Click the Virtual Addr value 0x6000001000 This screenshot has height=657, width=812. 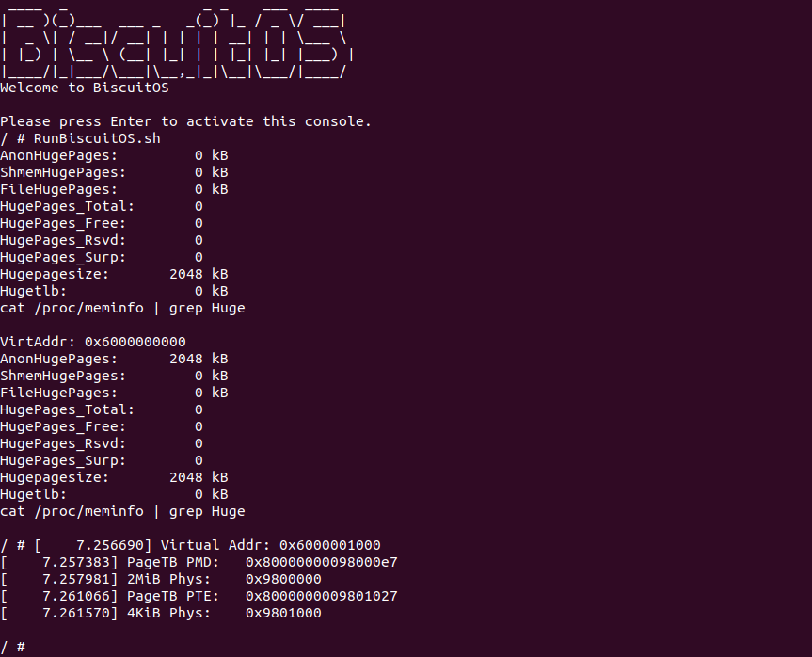click(x=329, y=545)
